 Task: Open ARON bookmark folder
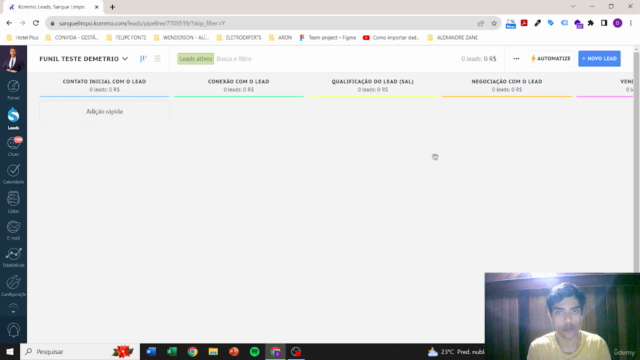(x=280, y=38)
